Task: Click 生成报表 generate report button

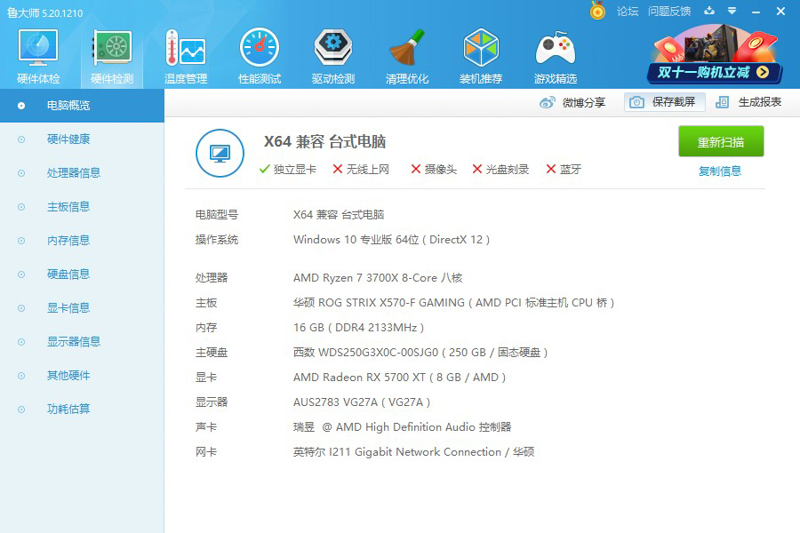Action: tap(748, 102)
